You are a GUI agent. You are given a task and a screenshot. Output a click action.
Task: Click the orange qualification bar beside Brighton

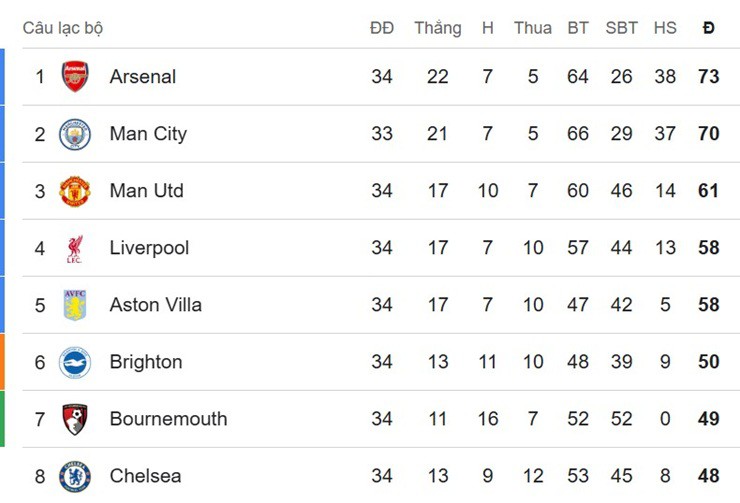point(2,362)
